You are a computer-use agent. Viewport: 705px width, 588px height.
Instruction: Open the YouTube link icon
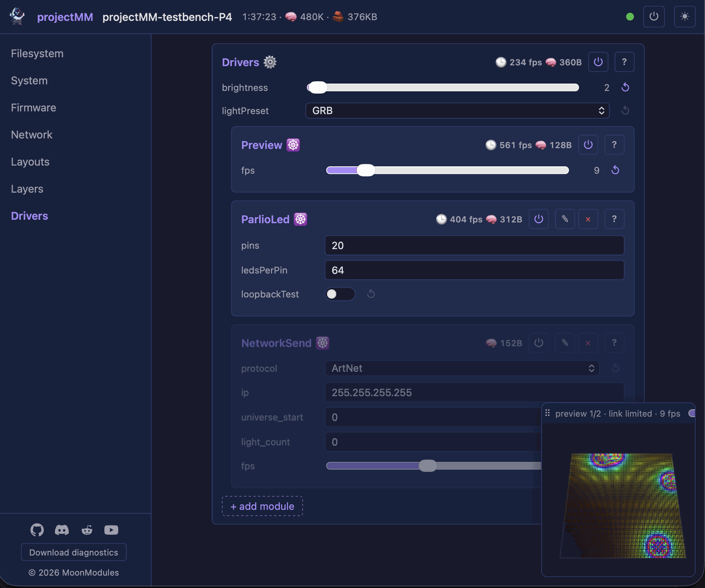[x=111, y=530]
